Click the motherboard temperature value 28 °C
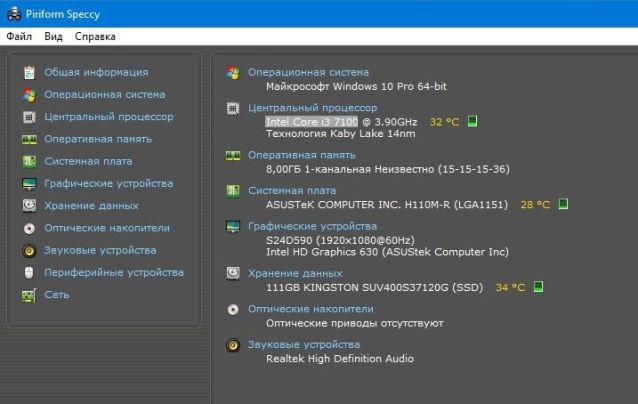This screenshot has width=638, height=404. (x=535, y=205)
